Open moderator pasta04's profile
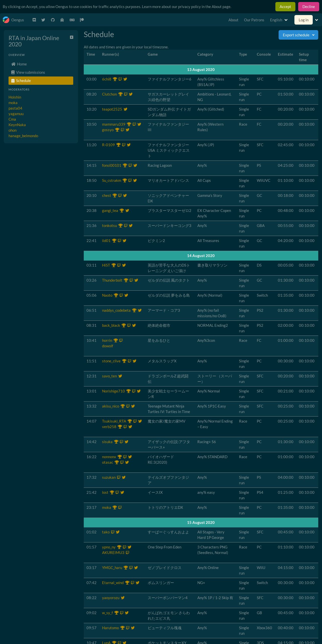The width and height of the screenshot is (322, 644). 15,108
